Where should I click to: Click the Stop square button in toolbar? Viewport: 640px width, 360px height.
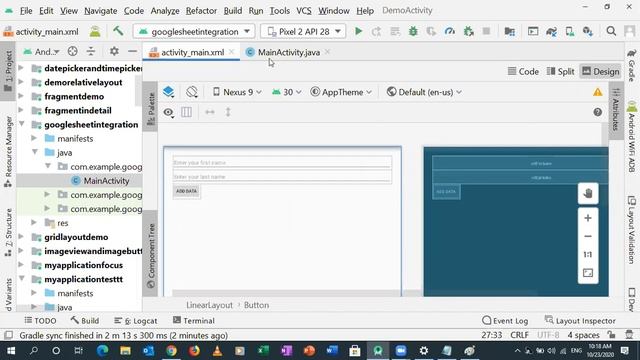tap(486, 31)
